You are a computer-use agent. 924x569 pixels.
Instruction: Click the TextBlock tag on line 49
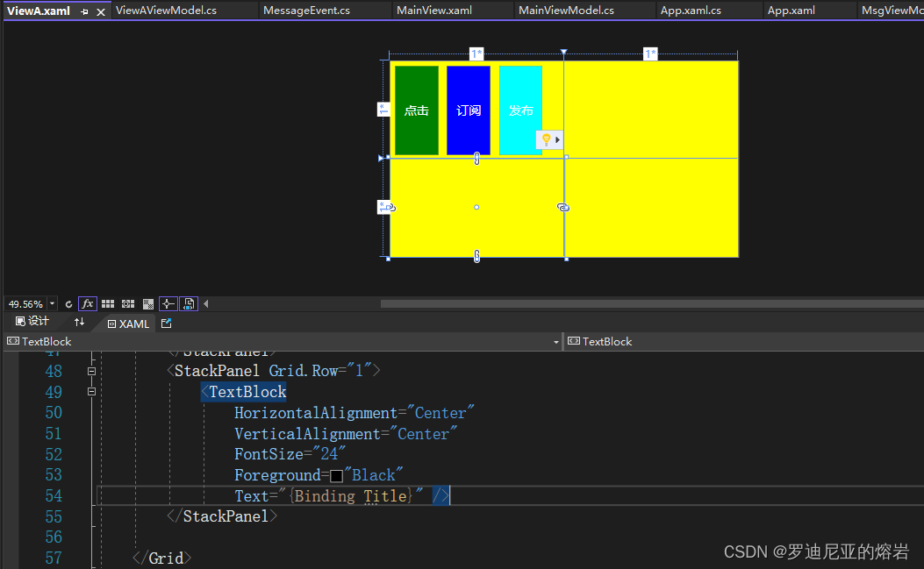[x=243, y=392]
